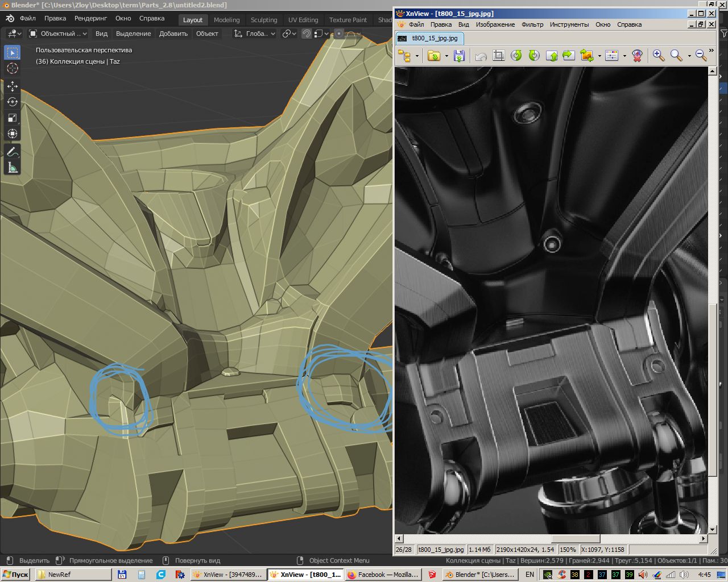This screenshot has width=728, height=582.
Task: Click the Blender logo icon in menu bar
Action: point(9,18)
